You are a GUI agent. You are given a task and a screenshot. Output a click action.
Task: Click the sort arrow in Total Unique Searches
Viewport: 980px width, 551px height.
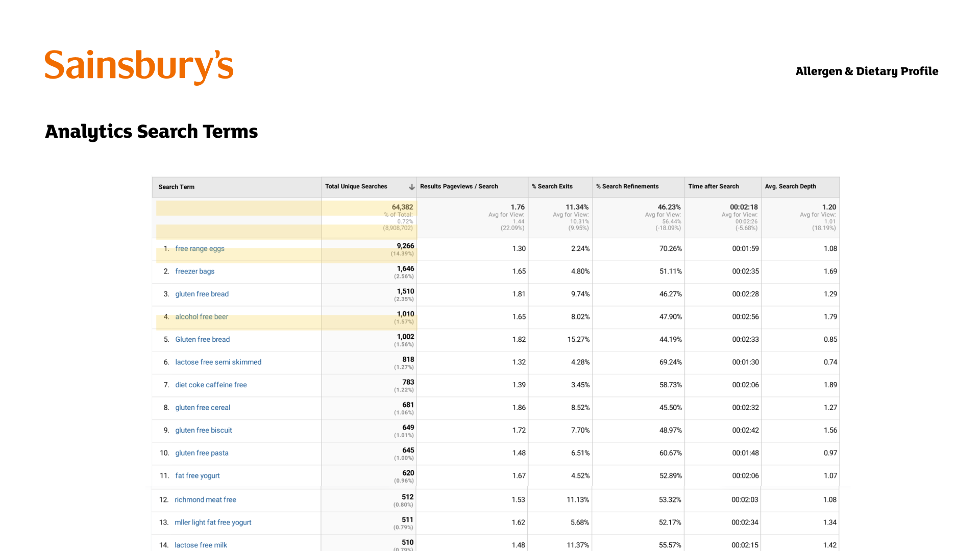click(411, 187)
